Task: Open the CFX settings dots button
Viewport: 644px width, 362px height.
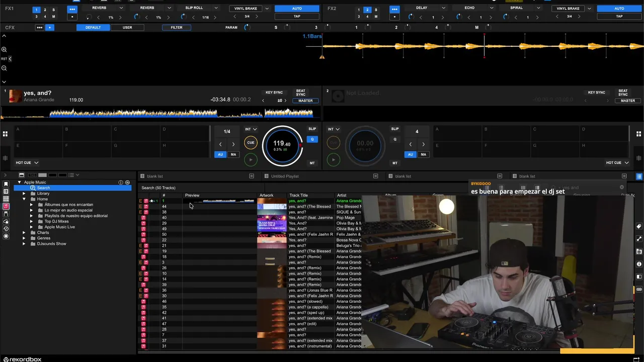Action: pos(39,27)
